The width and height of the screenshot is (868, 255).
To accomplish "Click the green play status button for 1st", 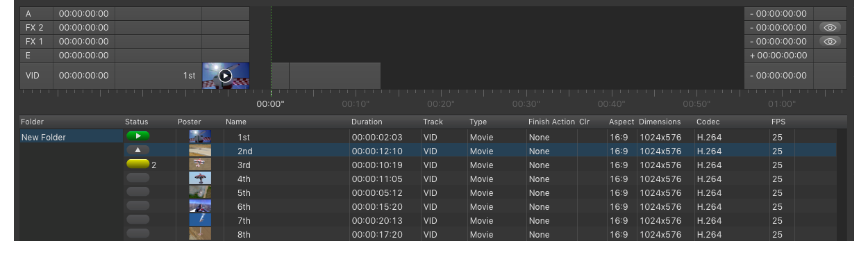I will 138,136.
